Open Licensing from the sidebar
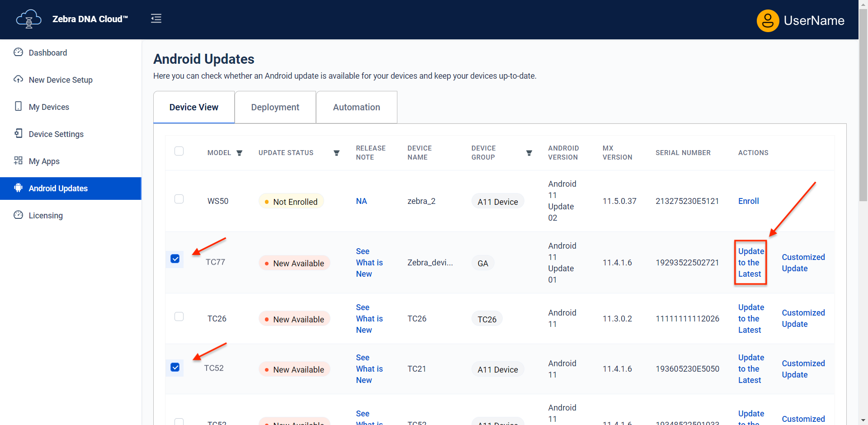The width and height of the screenshot is (868, 425). [x=46, y=216]
